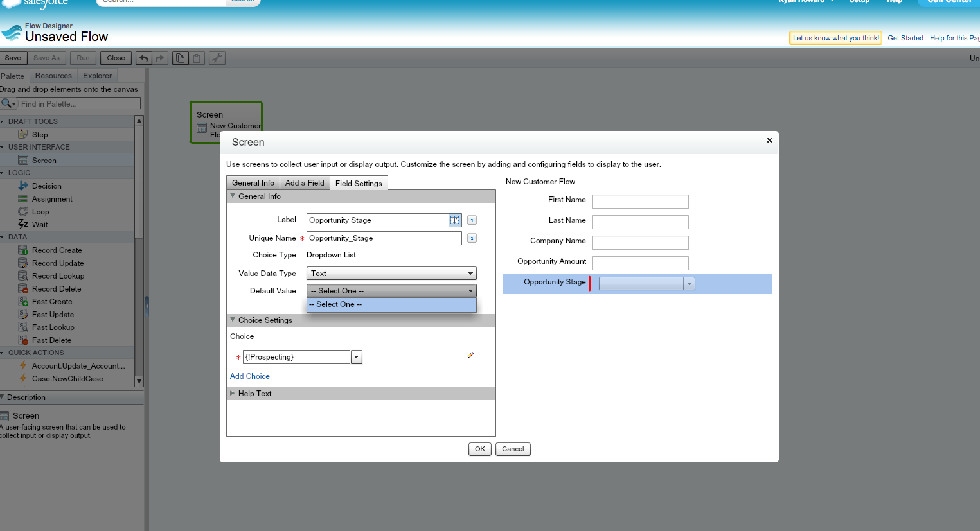The width and height of the screenshot is (980, 531).
Task: Switch to the General Info tab
Action: (253, 183)
